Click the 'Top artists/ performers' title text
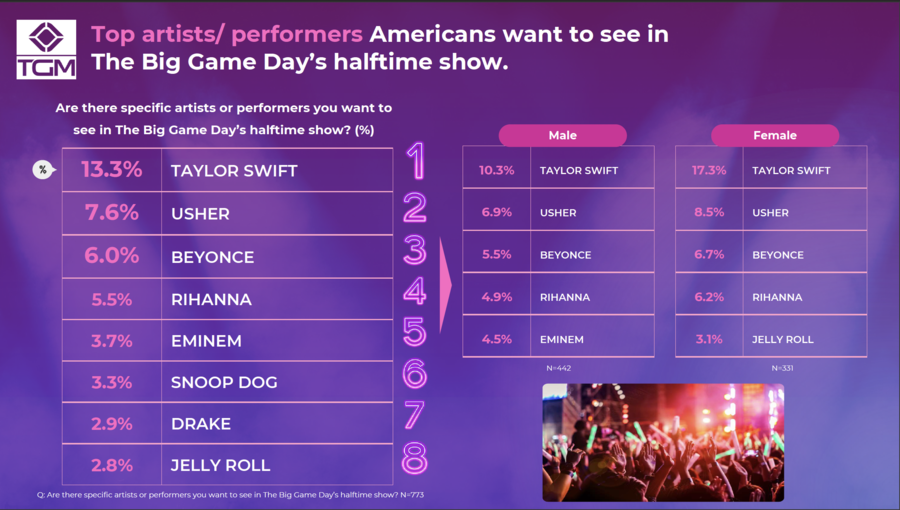The image size is (900, 510). 227,34
